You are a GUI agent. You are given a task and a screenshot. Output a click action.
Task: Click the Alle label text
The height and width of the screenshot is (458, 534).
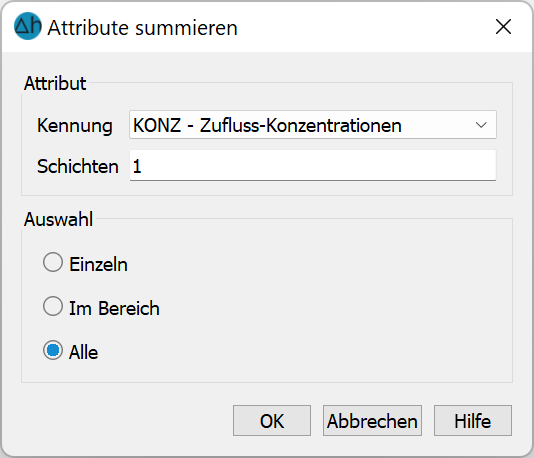click(83, 352)
